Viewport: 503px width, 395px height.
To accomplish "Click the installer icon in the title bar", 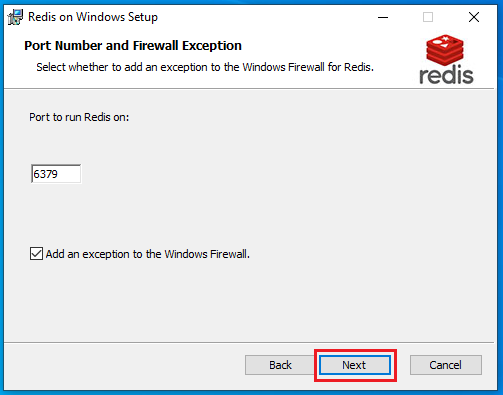I will click(x=15, y=17).
